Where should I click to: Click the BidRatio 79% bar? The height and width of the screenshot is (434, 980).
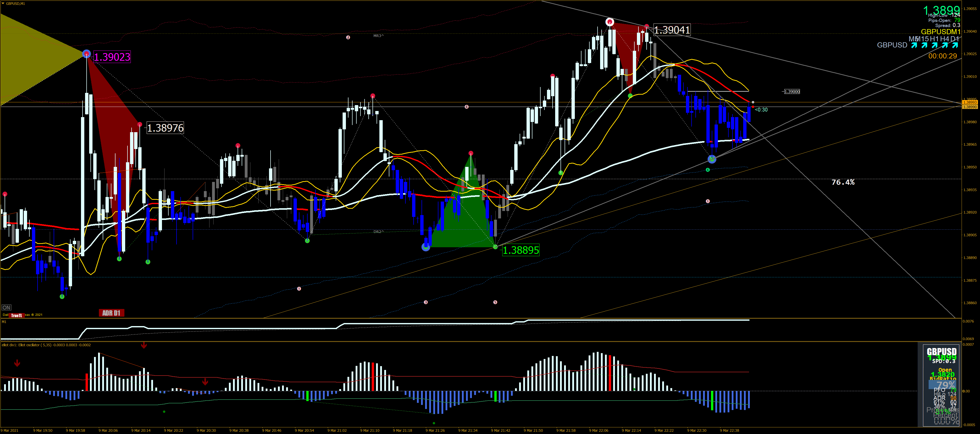pyautogui.click(x=942, y=384)
